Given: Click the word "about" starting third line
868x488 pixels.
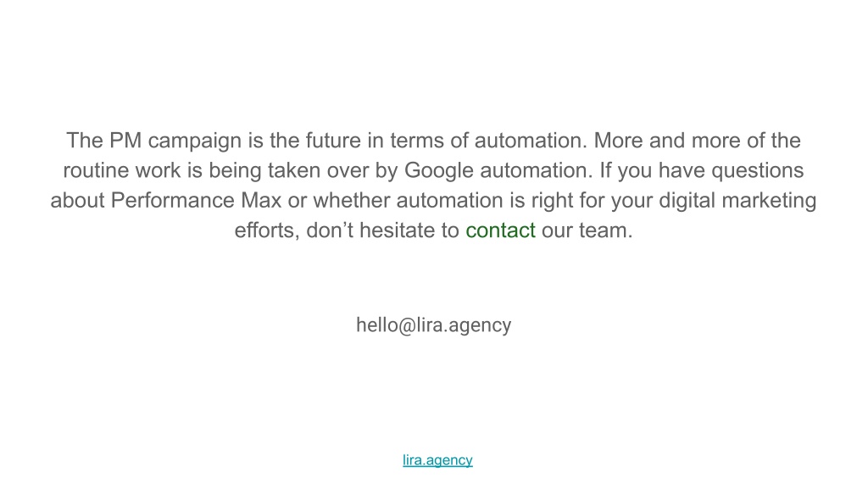Looking at the screenshot, I should (x=77, y=200).
